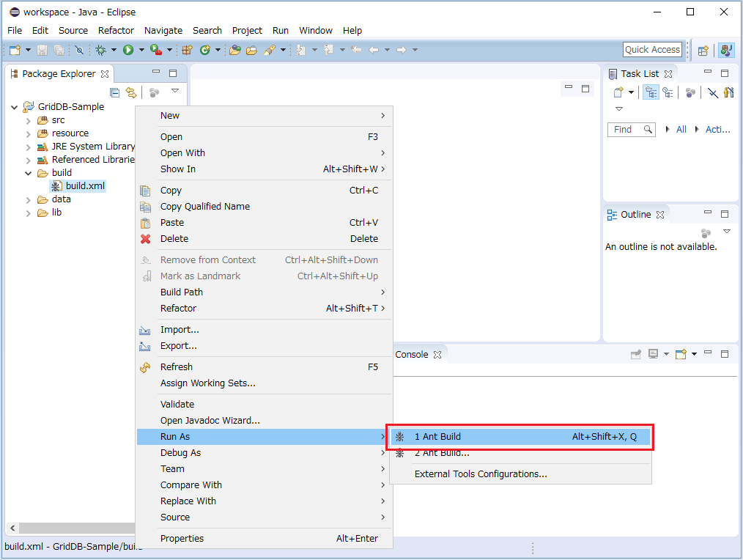Click the Open Task folder icon
This screenshot has width=743, height=560.
(251, 50)
